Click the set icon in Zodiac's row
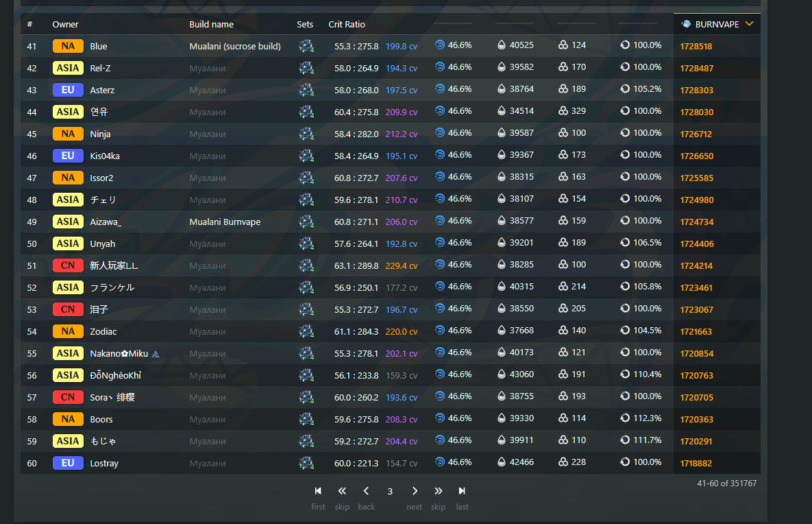The width and height of the screenshot is (812, 524). [306, 331]
